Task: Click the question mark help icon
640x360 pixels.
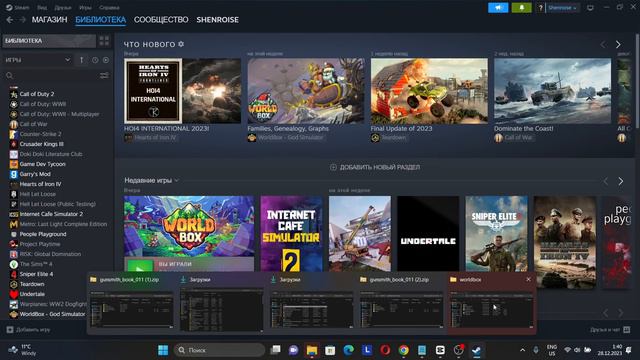Action: pyautogui.click(x=540, y=8)
